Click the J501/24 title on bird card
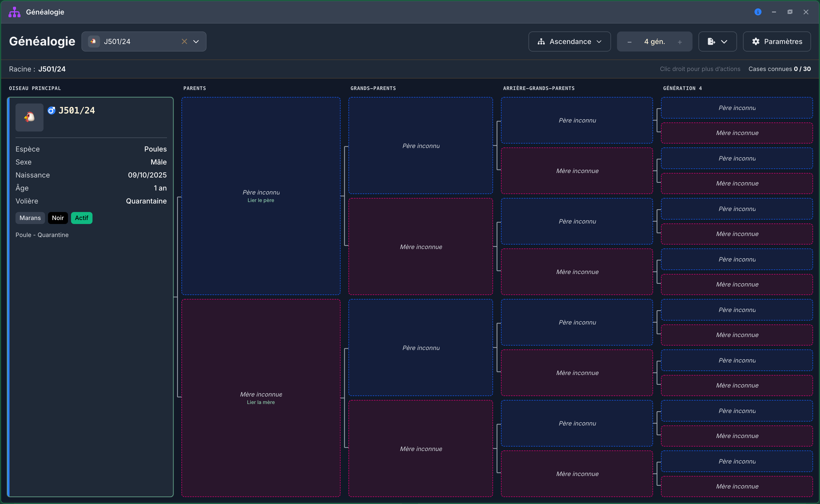The height and width of the screenshot is (504, 820). click(77, 110)
